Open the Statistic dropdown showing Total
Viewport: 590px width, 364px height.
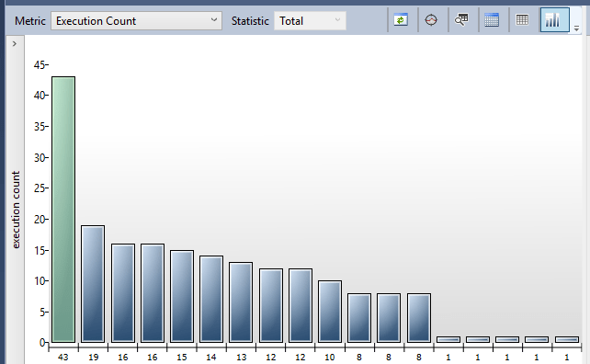coord(310,21)
